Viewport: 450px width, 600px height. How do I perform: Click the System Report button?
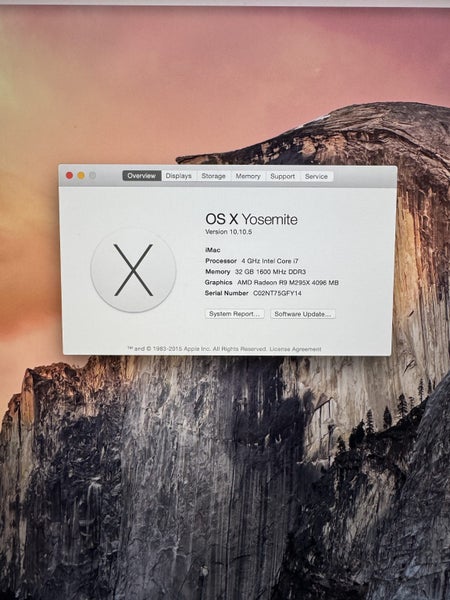235,314
